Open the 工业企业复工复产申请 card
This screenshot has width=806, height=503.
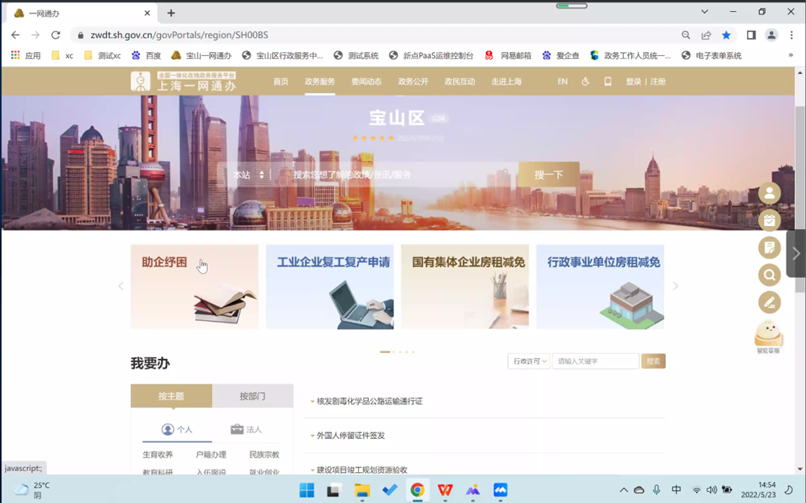329,287
